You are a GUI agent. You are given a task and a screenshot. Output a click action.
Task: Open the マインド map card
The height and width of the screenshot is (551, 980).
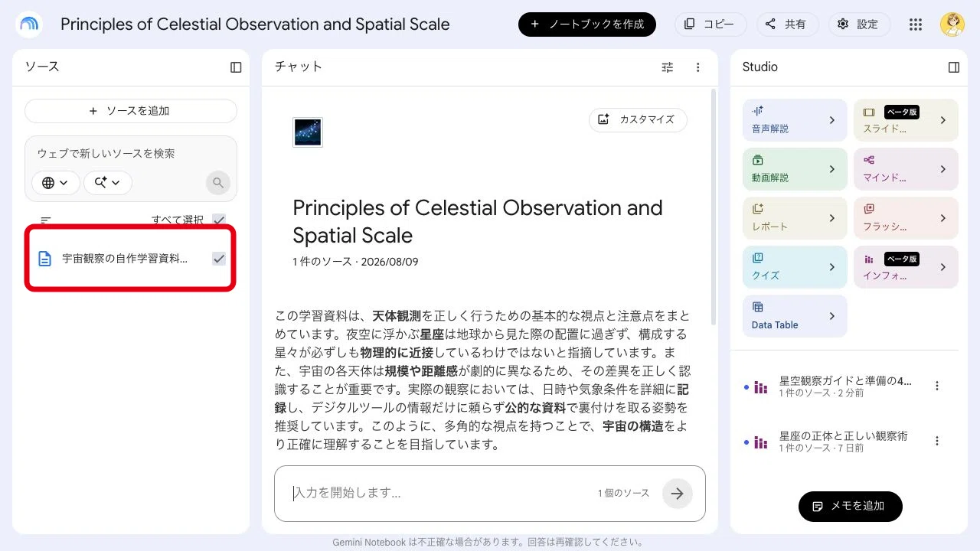pos(906,169)
